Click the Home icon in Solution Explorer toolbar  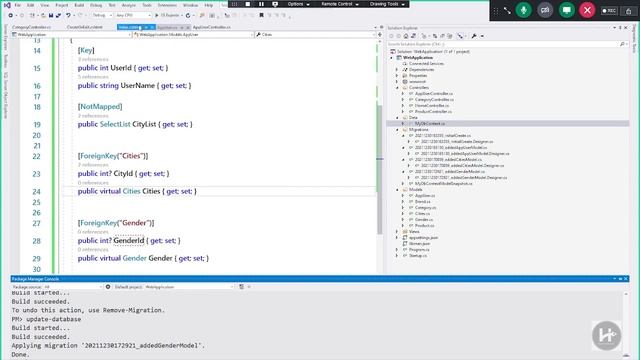point(406,36)
